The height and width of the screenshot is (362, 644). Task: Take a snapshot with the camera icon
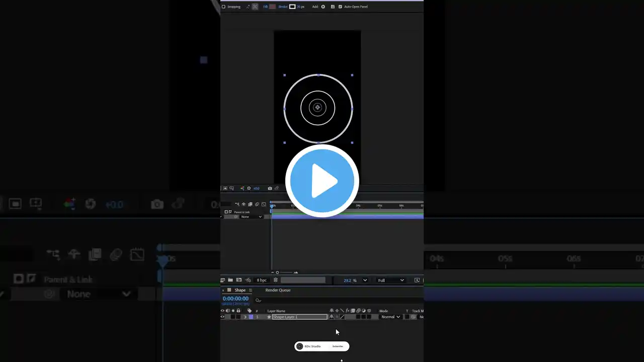[x=270, y=189]
